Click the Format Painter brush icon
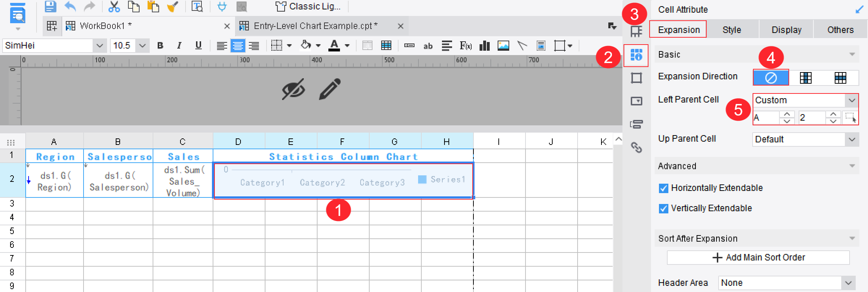 tap(173, 7)
